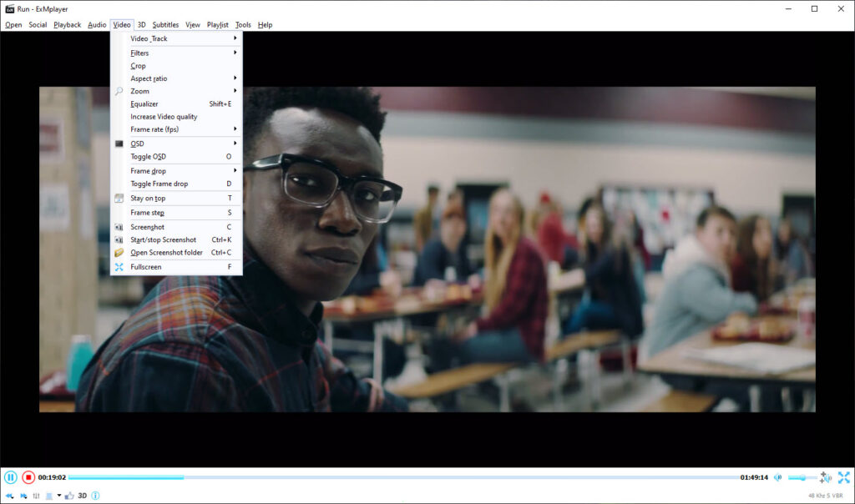Expand the Frame rate (fps) submenu
The height and width of the screenshot is (504, 855).
coord(177,129)
